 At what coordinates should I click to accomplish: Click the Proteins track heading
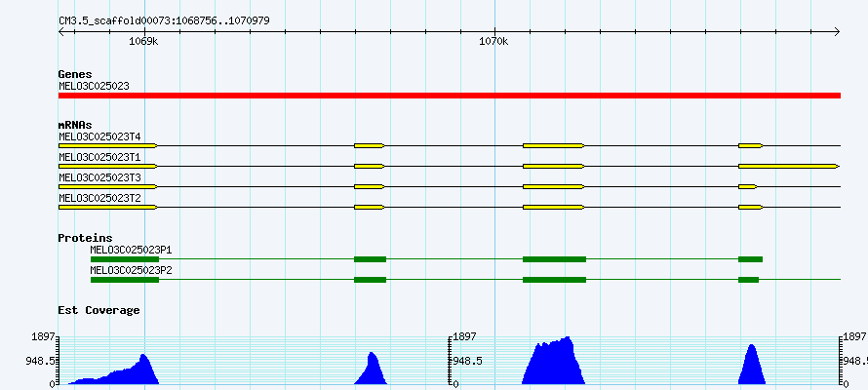click(85, 238)
